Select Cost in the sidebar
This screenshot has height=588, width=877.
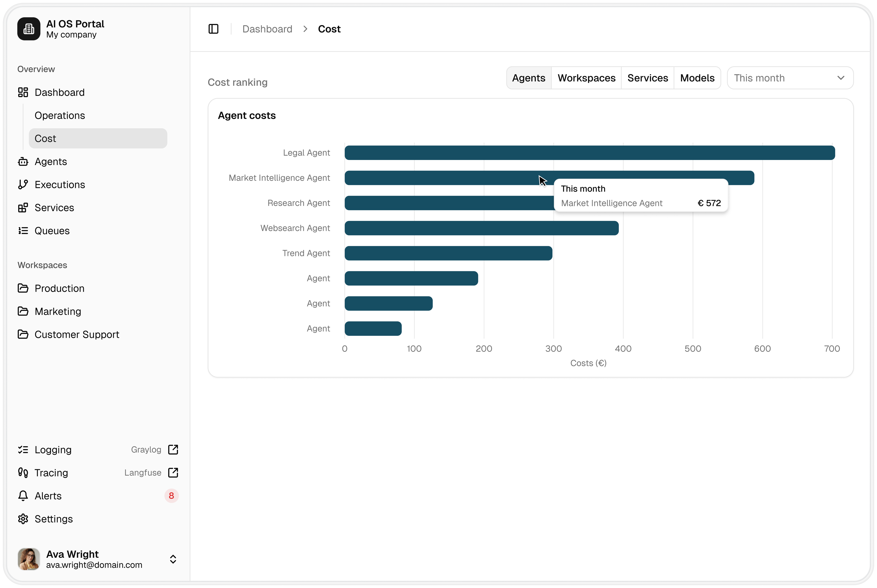coord(98,138)
